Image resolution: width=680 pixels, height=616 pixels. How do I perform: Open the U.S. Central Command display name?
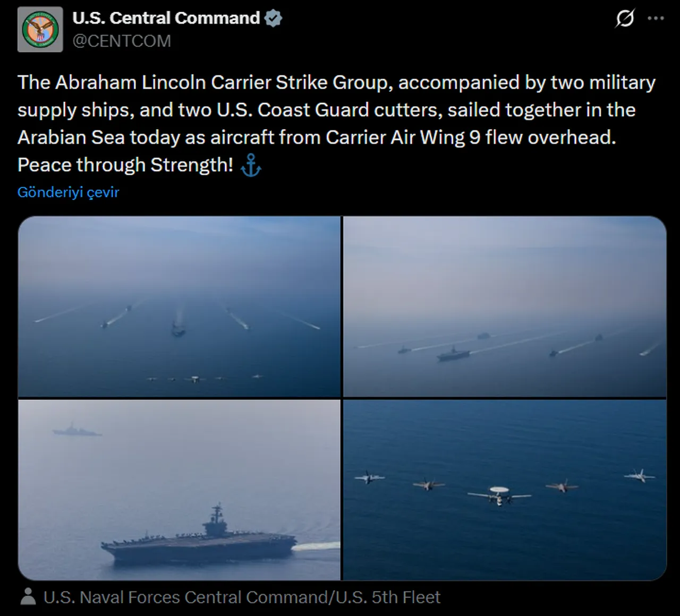point(166,18)
